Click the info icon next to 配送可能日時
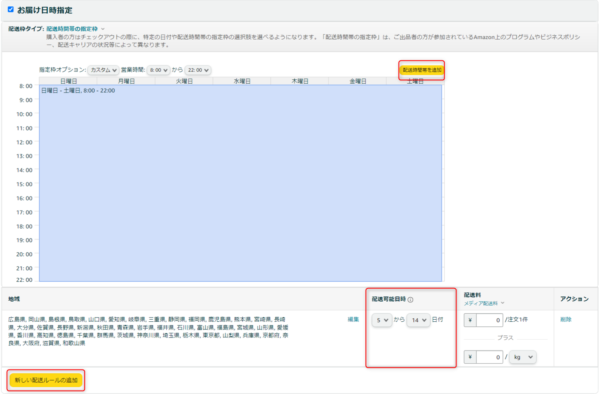 click(410, 300)
